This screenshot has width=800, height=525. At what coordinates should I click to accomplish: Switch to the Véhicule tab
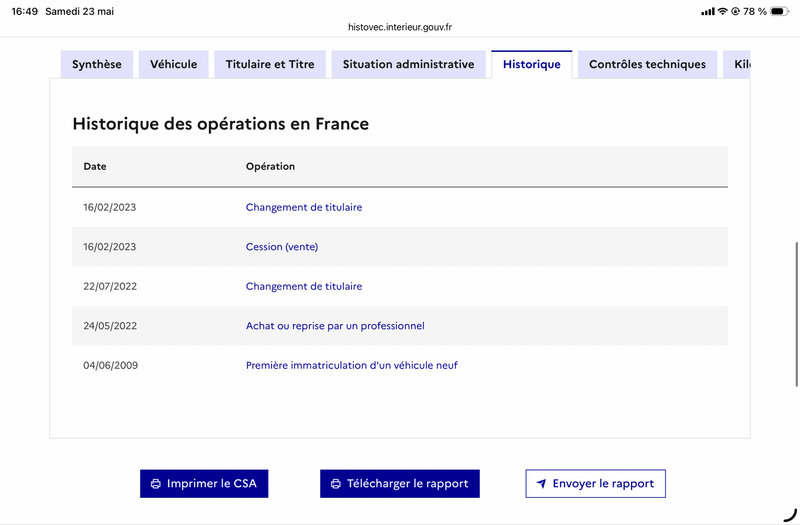coord(173,64)
